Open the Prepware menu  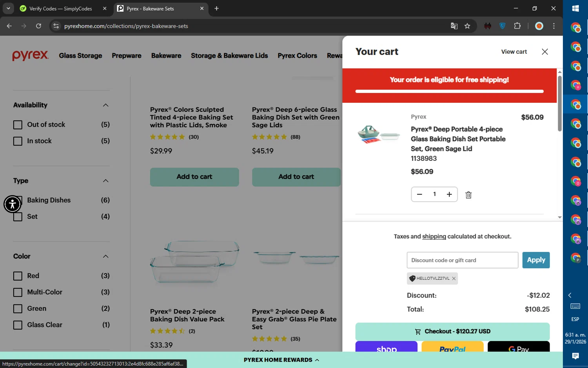(x=127, y=56)
